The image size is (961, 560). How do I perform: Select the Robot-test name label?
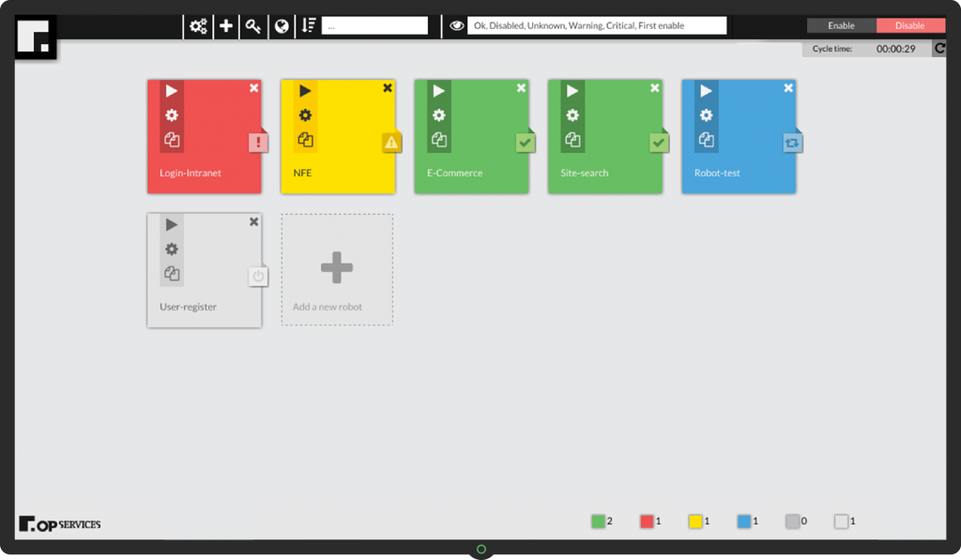click(x=717, y=174)
